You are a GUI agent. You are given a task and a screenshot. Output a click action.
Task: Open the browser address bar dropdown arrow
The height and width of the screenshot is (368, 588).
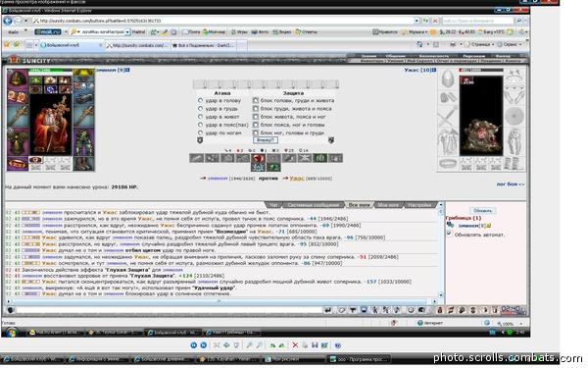pyautogui.click(x=416, y=21)
